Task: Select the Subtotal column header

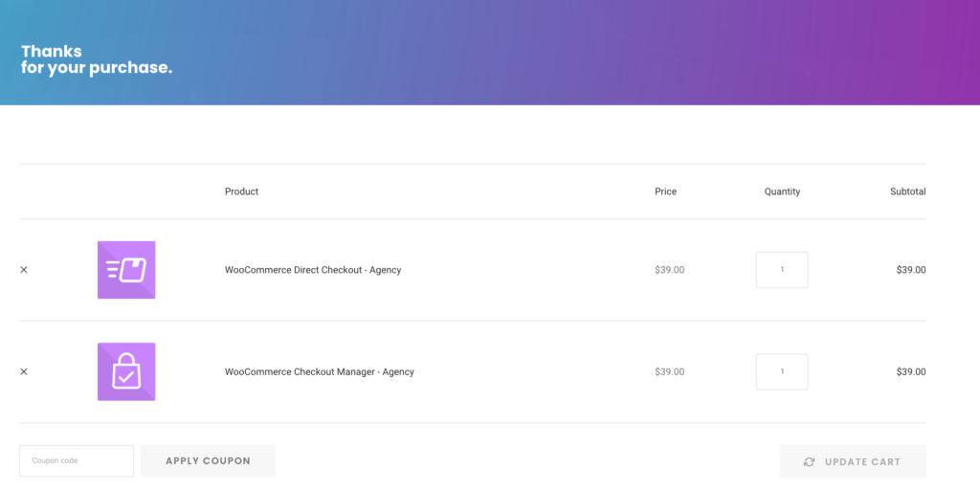Action: (908, 191)
